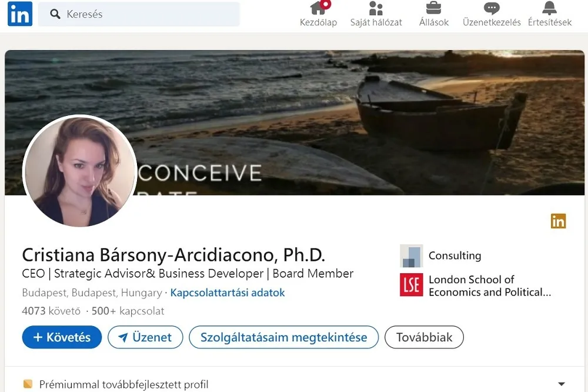
Task: Focus the Keresés search field
Action: coord(139,14)
